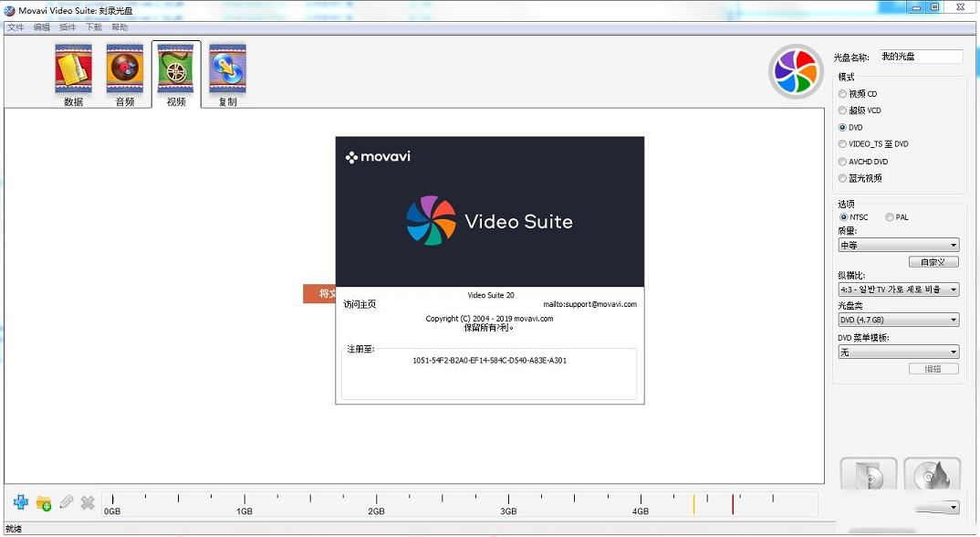Open the 质量 (quality) dropdown showing 中等
The height and width of the screenshot is (537, 980).
click(898, 245)
